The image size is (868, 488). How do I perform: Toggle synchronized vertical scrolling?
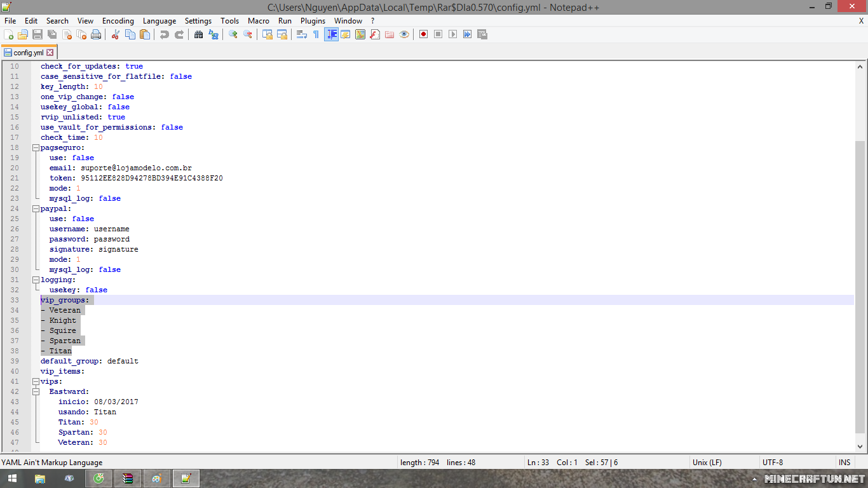point(268,34)
